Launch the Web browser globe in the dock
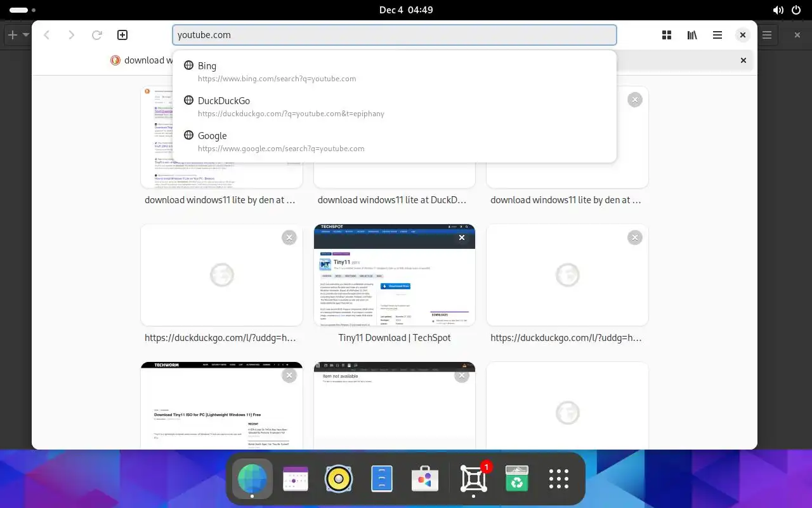 252,479
